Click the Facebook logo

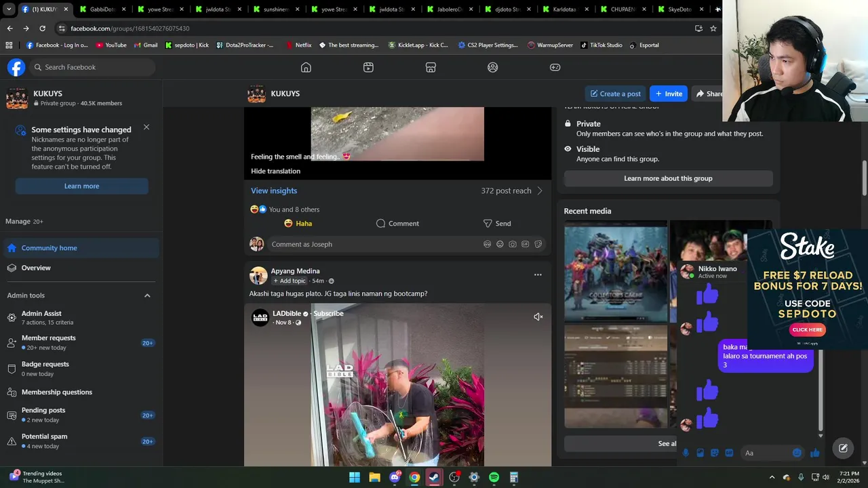[16, 67]
